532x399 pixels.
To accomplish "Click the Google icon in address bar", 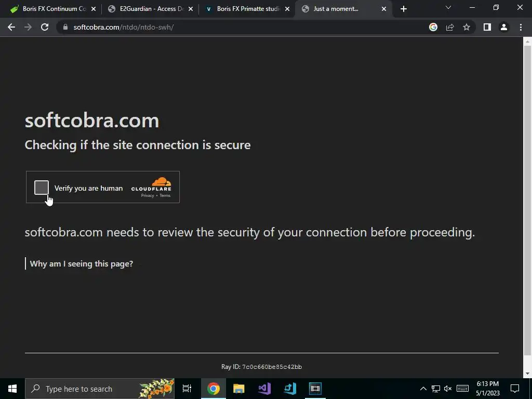I will coord(433,27).
